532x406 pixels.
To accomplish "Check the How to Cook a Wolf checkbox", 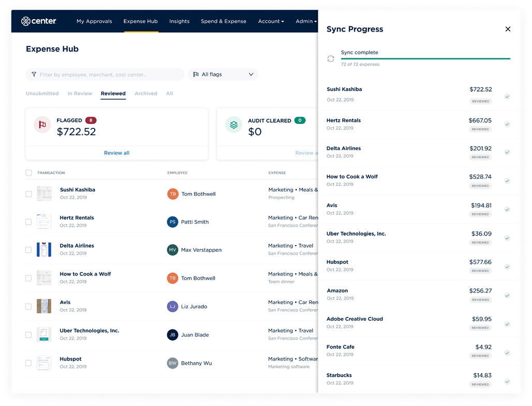I will 29,279.
